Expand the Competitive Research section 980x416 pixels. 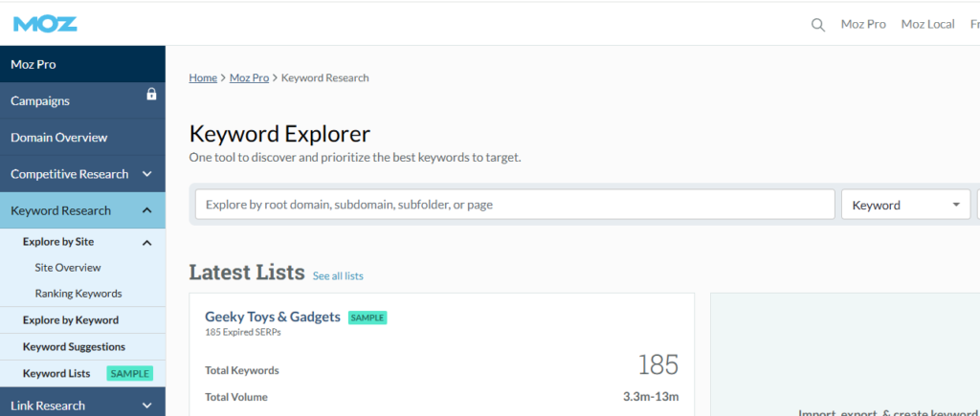(146, 174)
